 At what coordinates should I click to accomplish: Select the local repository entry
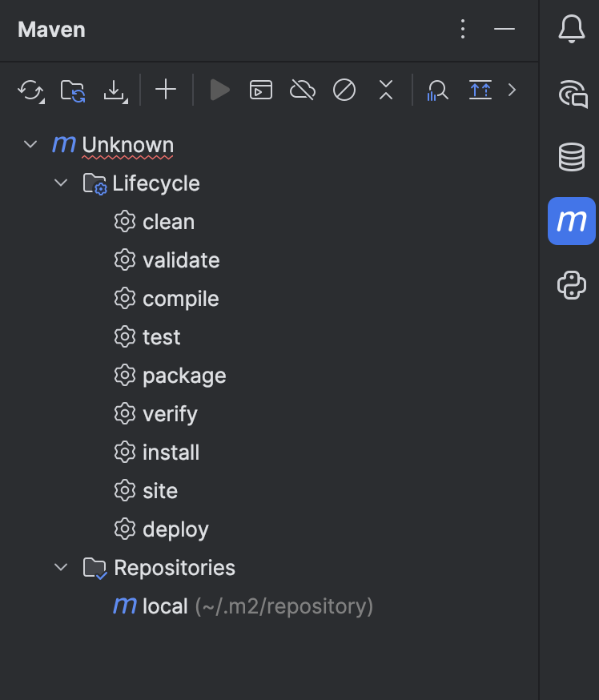(x=163, y=606)
